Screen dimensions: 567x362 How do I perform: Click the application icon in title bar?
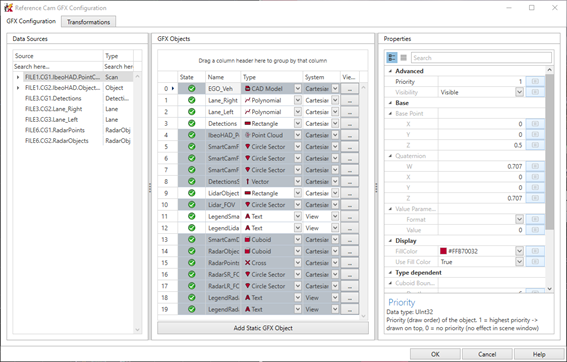(x=8, y=8)
